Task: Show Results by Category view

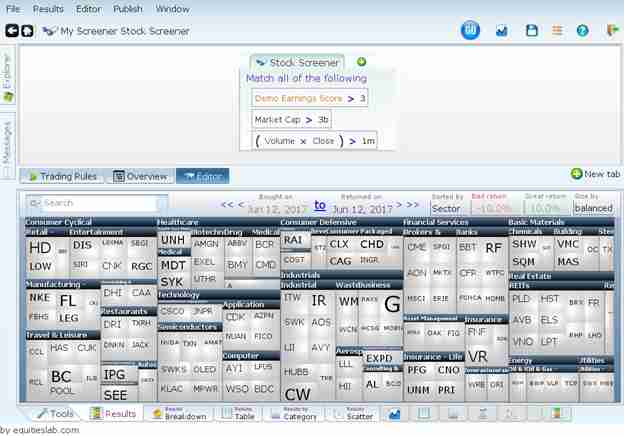Action: tap(294, 414)
